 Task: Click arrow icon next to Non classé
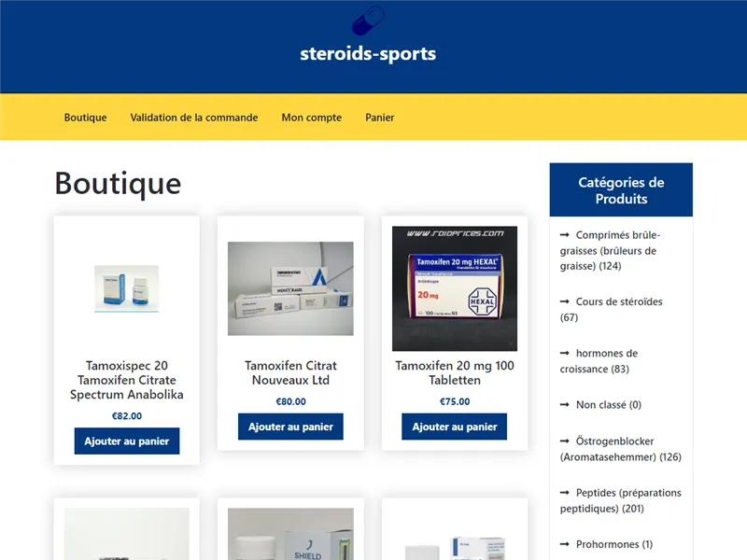coord(564,404)
